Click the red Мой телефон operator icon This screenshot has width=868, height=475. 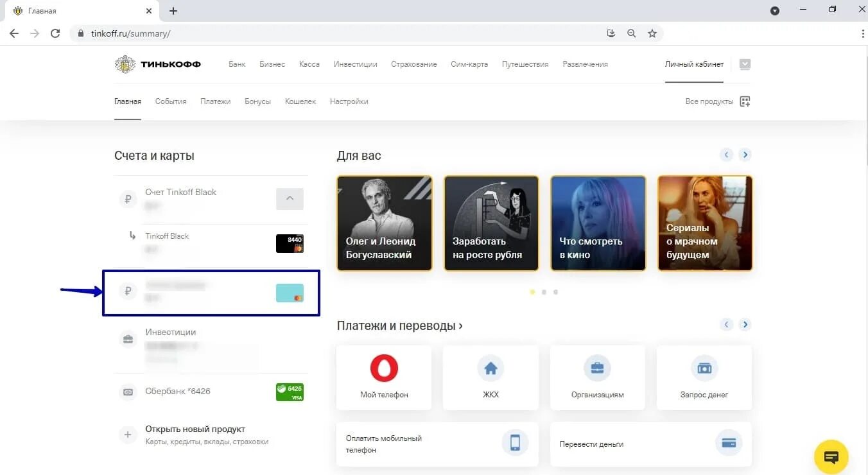point(384,368)
